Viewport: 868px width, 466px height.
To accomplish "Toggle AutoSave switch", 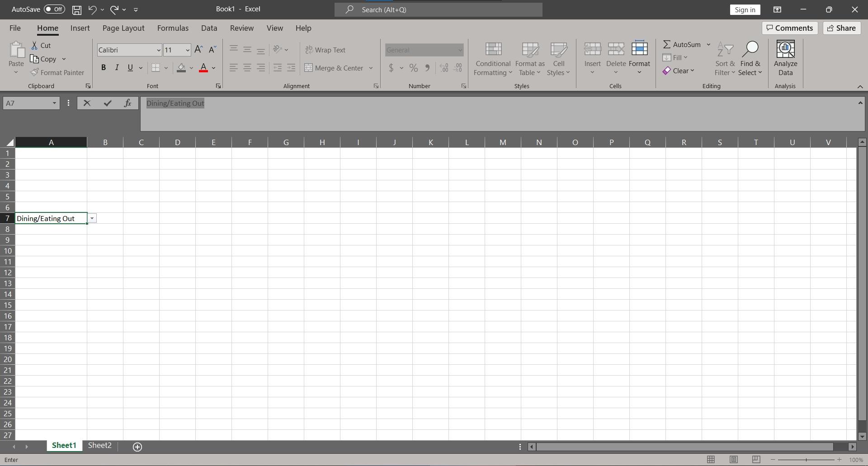I will (54, 9).
